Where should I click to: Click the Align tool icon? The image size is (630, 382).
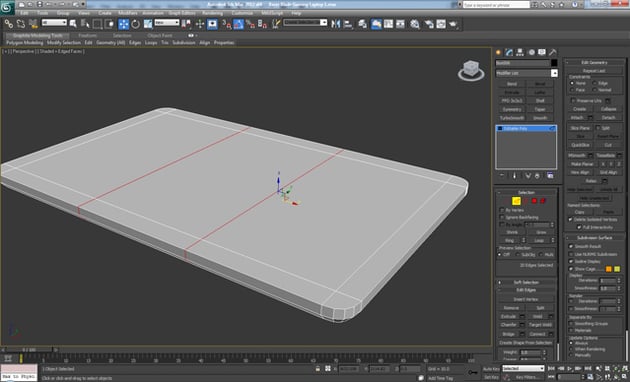[348, 24]
